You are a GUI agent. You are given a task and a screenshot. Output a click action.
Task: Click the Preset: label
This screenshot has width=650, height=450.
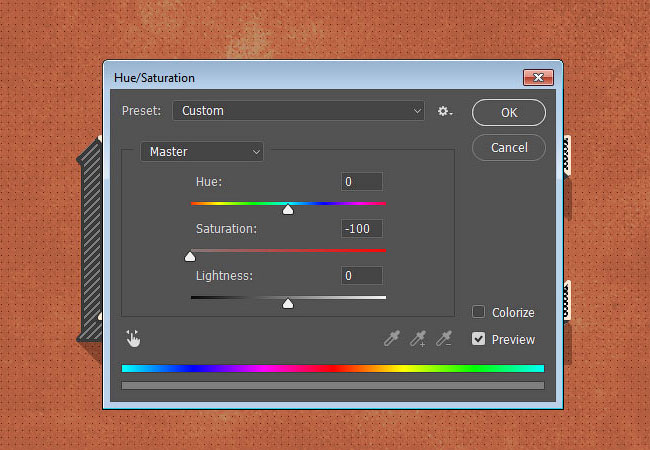(141, 111)
